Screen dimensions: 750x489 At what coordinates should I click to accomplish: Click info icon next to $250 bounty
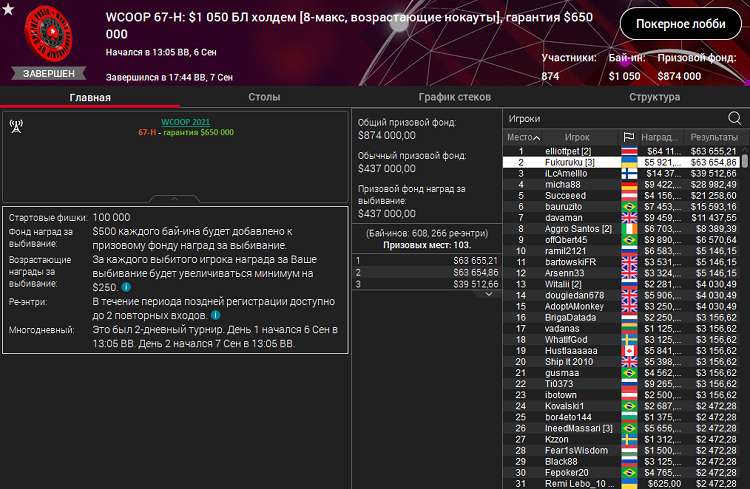[x=127, y=285]
